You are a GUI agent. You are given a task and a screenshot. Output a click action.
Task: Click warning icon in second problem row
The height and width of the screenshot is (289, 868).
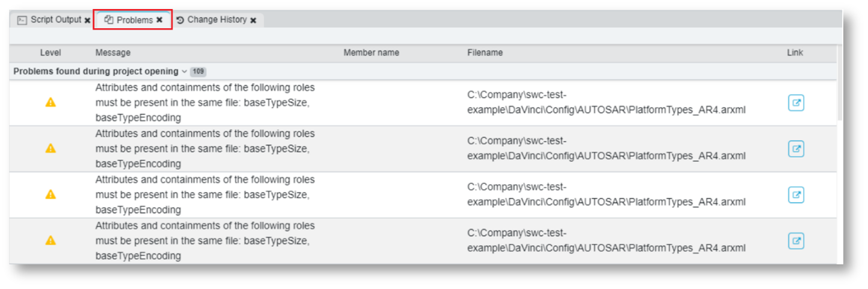tap(51, 148)
